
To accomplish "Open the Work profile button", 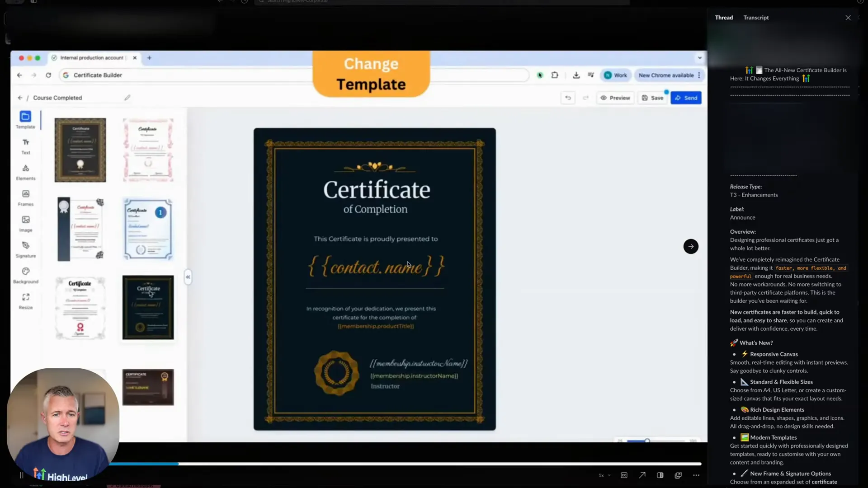I will click(615, 75).
